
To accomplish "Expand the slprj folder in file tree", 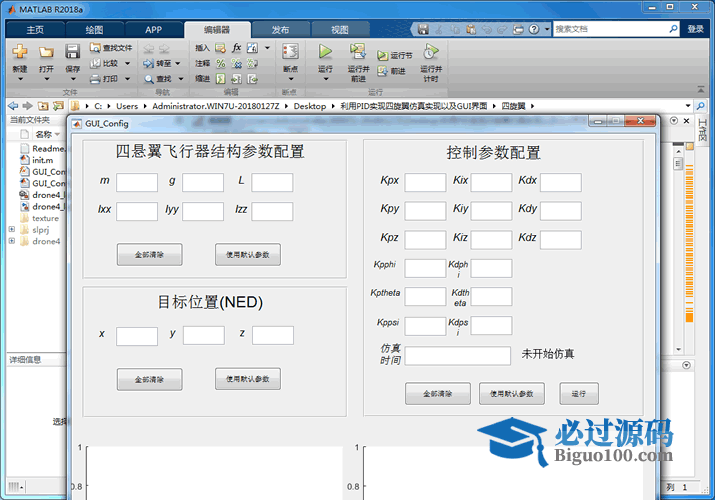I will tap(12, 229).
